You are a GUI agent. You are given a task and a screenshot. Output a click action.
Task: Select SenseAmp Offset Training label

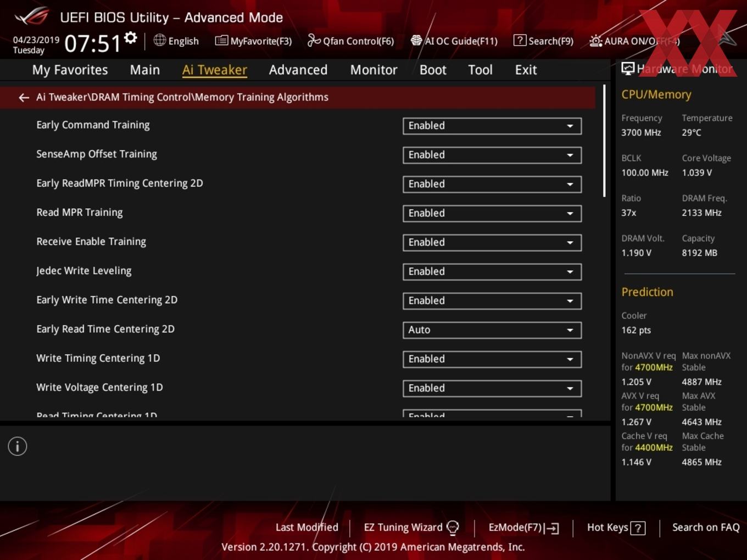click(x=97, y=154)
